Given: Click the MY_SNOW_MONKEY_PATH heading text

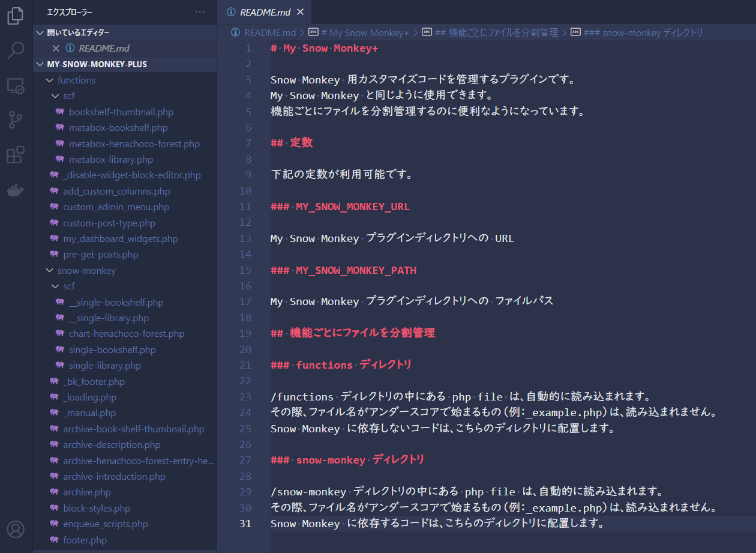Looking at the screenshot, I should pos(356,270).
